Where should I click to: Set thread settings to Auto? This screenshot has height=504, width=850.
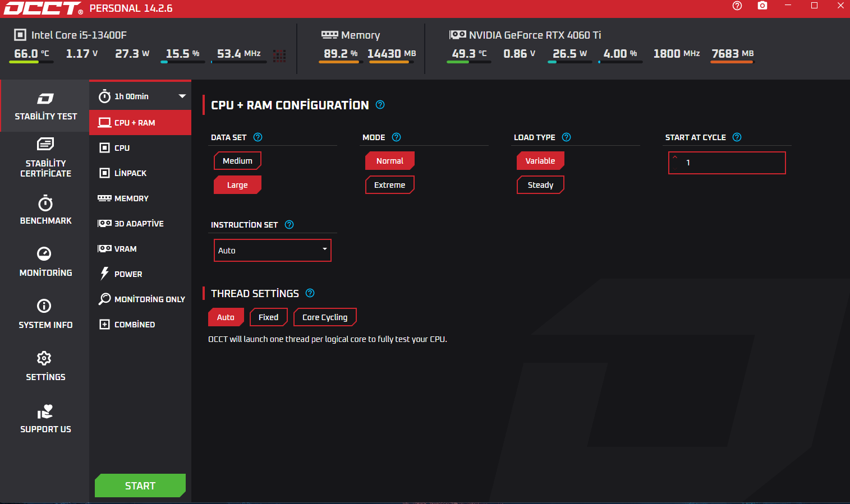[x=226, y=317]
